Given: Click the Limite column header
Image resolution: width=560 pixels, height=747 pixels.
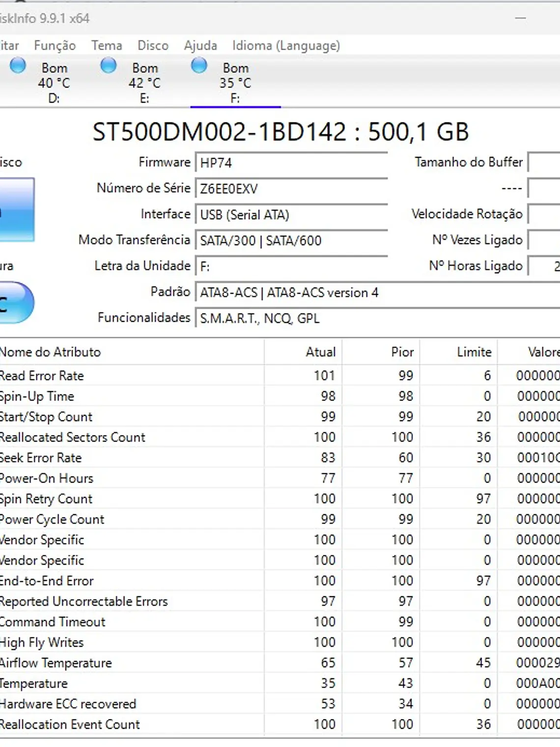Looking at the screenshot, I should pyautogui.click(x=458, y=352).
